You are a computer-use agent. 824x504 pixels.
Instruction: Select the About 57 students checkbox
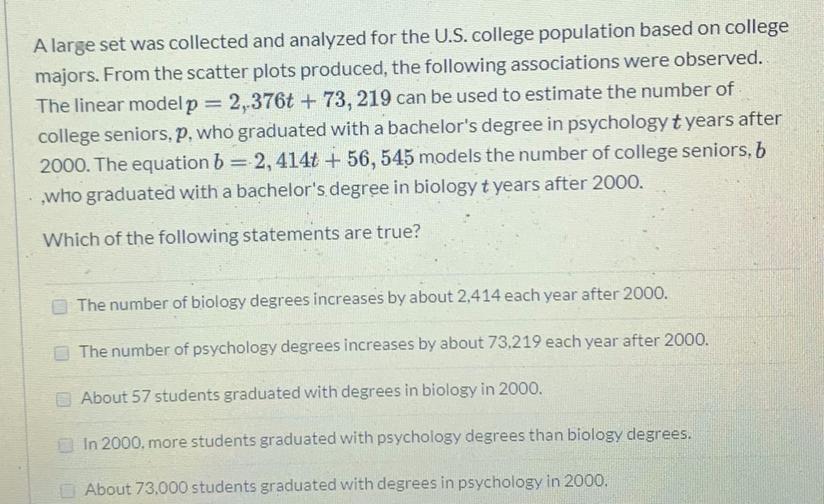64,399
